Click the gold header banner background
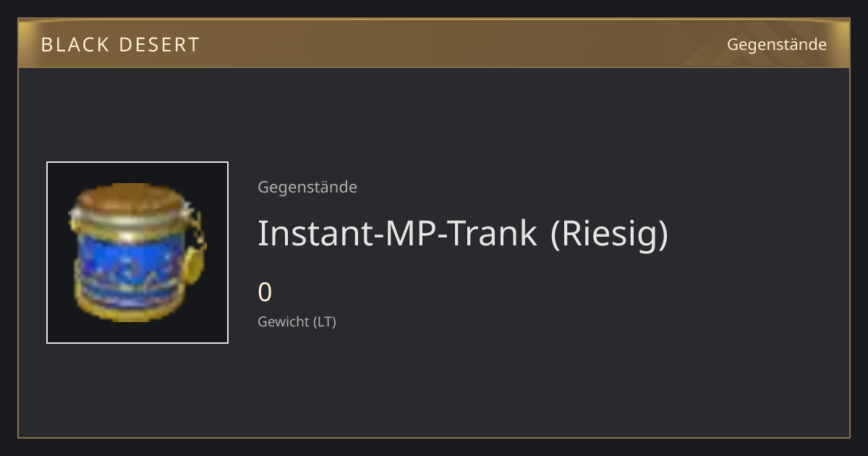This screenshot has height=456, width=868. pos(434,44)
